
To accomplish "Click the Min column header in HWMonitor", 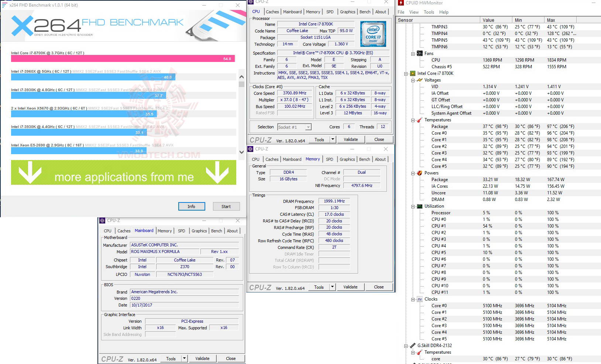I will coord(529,20).
